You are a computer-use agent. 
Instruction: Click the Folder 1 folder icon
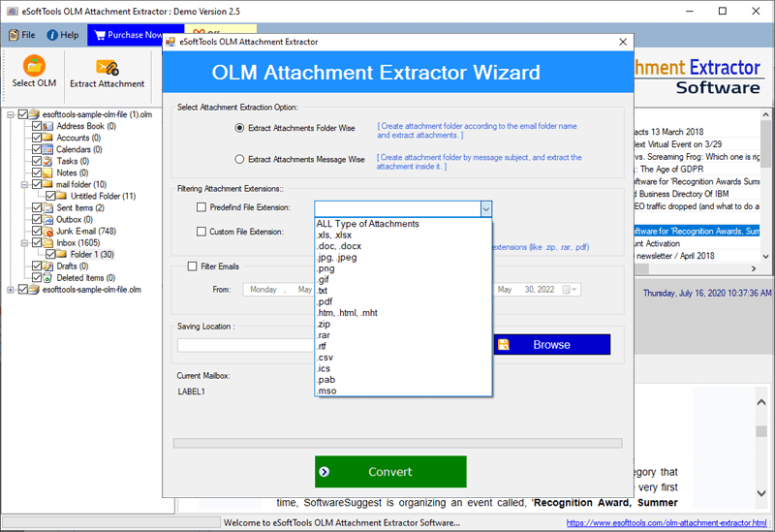tap(61, 254)
